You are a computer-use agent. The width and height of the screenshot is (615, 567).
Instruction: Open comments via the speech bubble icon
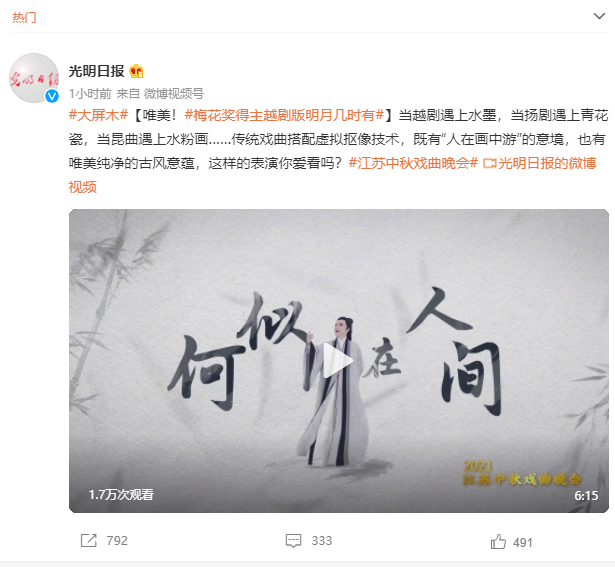[x=293, y=541]
